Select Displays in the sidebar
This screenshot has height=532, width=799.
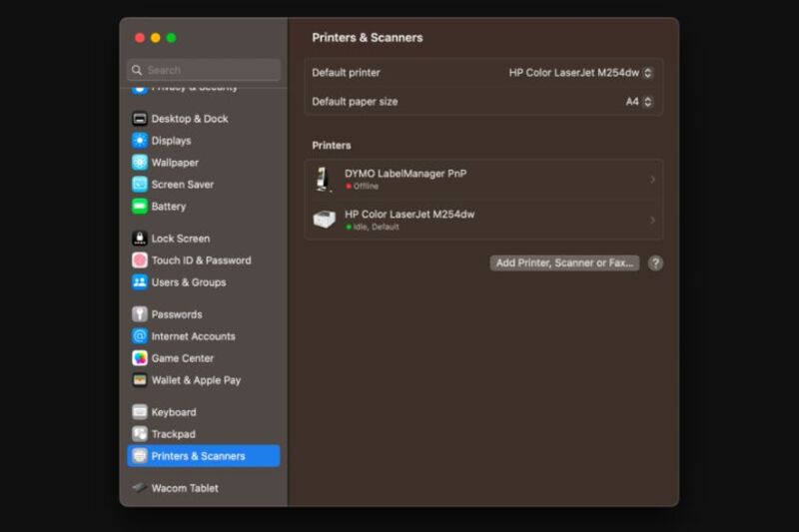tap(204, 141)
